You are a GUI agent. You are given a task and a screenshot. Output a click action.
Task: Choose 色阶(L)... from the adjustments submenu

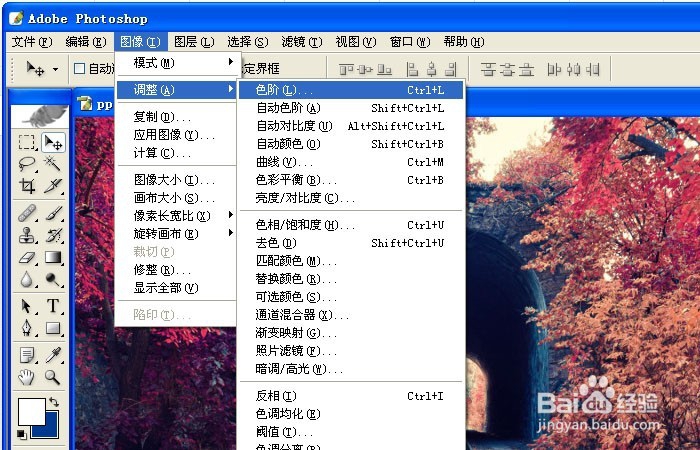click(351, 90)
